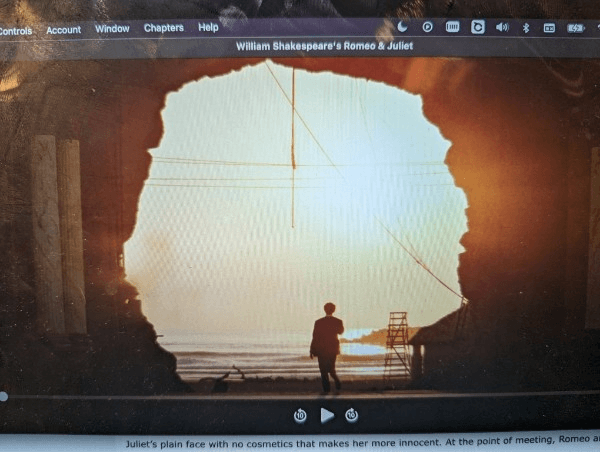Click the video frame showing the silhouetted man
The height and width of the screenshot is (452, 600).
pos(300,226)
